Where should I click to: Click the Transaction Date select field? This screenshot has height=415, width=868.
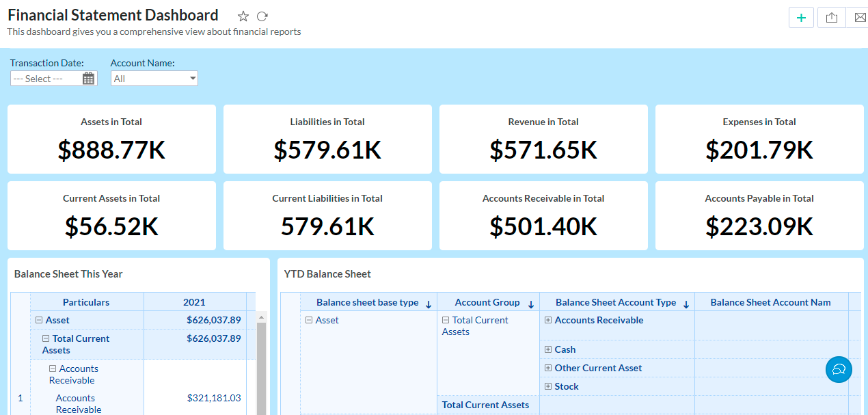45,79
